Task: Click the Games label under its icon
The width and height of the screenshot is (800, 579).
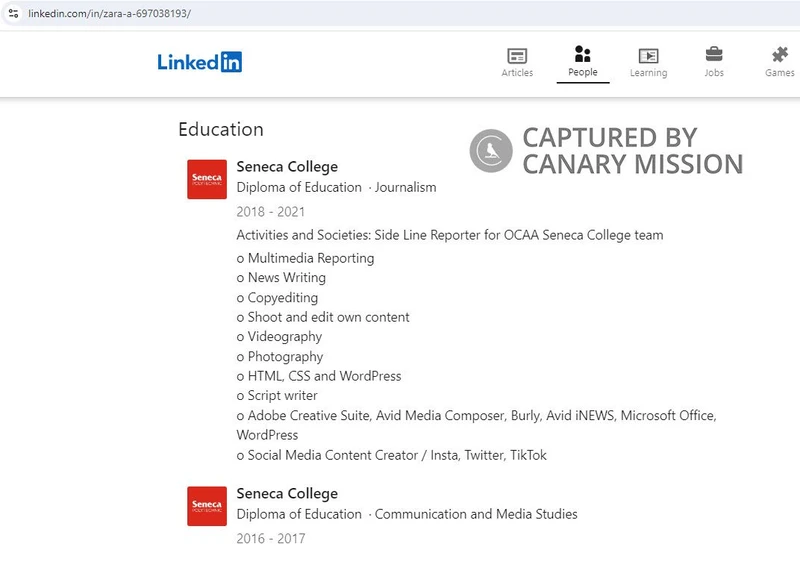Action: (x=779, y=73)
